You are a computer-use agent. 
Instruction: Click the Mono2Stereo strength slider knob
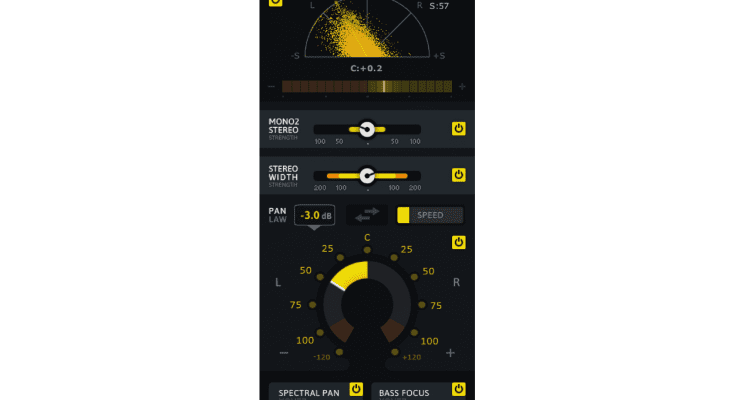point(367,129)
